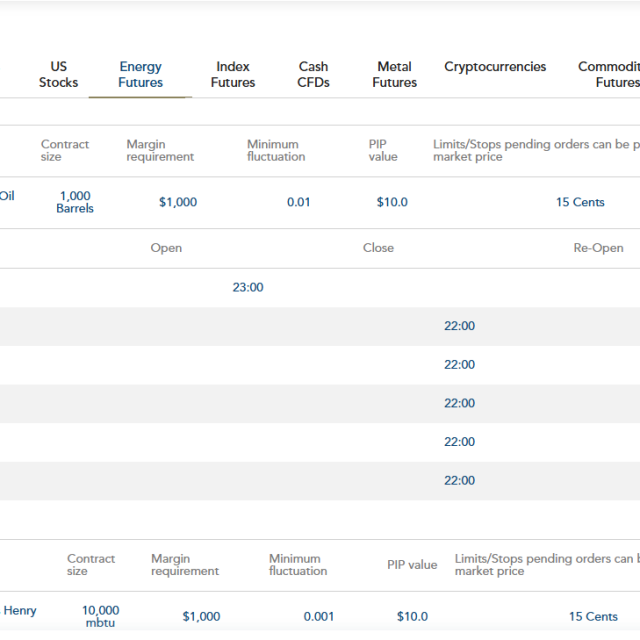This screenshot has height=640, width=640.
Task: Click the Oil instrument row label
Action: point(8,196)
